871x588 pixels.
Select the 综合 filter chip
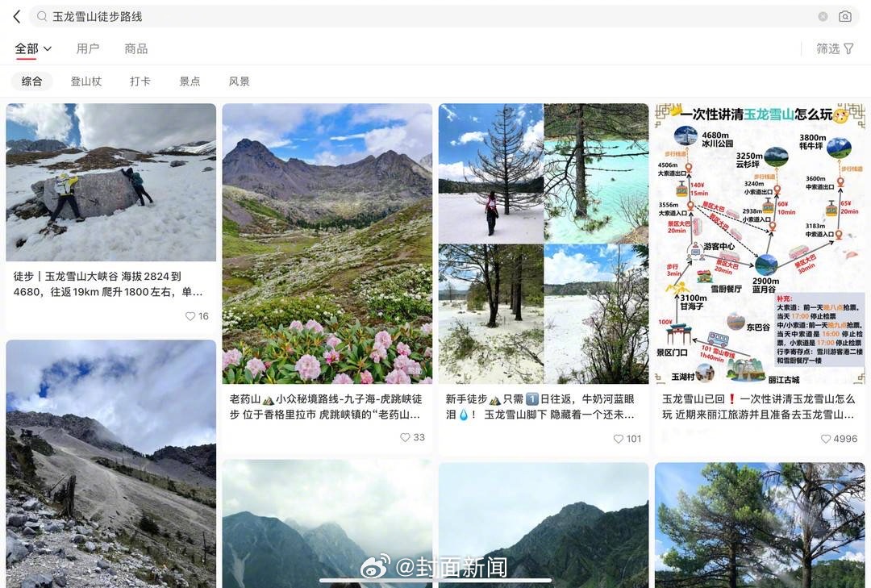point(31,81)
